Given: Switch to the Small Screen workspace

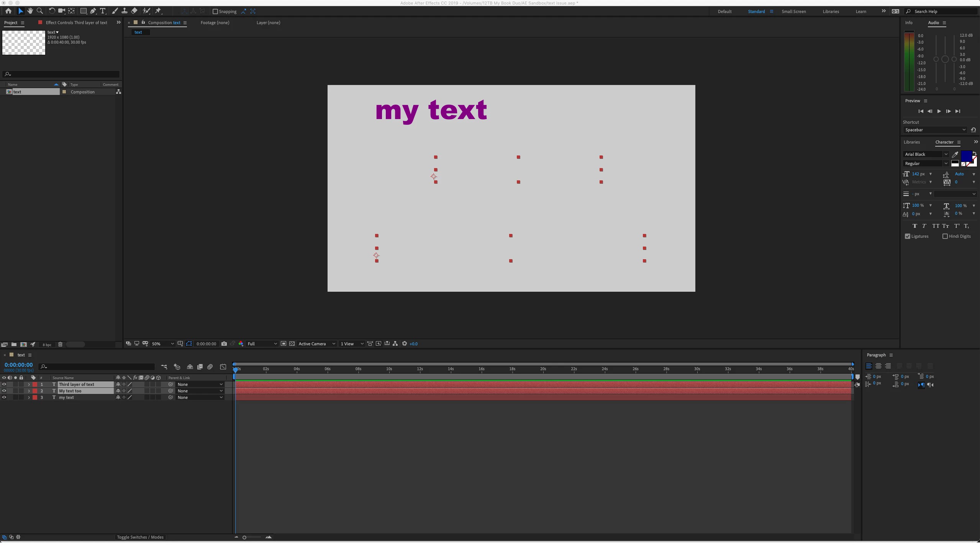Looking at the screenshot, I should point(793,11).
